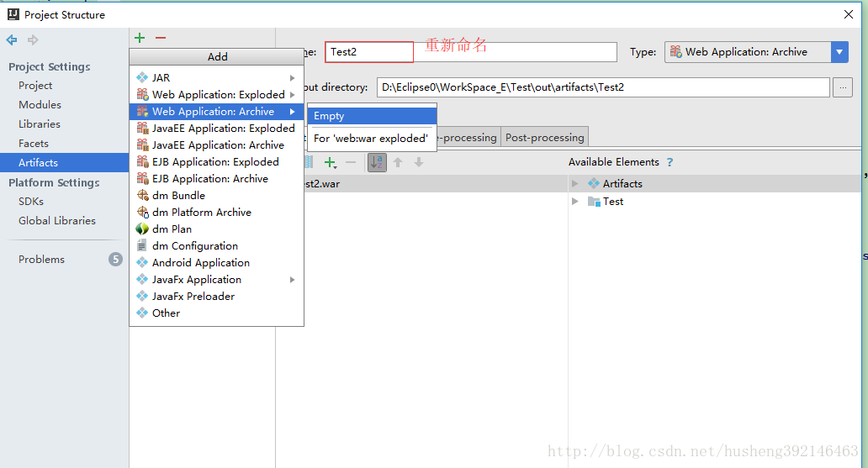868x468 pixels.
Task: Click the EJB Application: Archive icon
Action: click(142, 178)
